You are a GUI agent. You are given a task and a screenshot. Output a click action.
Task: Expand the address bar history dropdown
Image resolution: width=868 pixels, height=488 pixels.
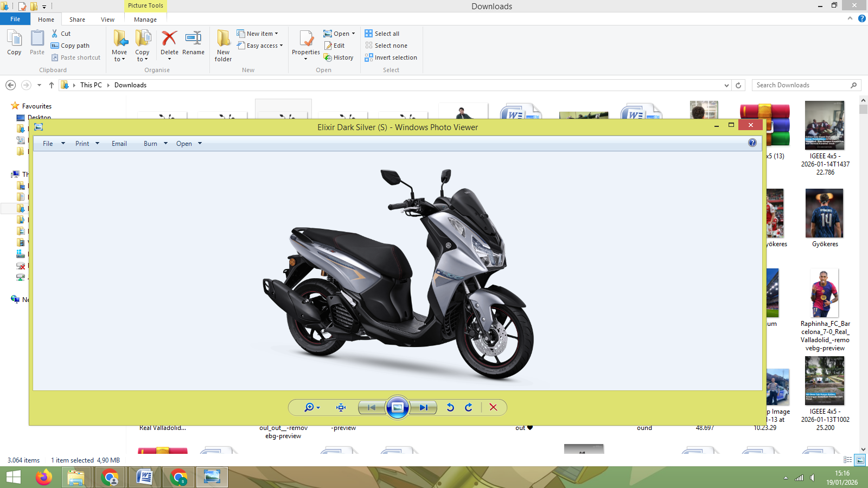pyautogui.click(x=726, y=85)
